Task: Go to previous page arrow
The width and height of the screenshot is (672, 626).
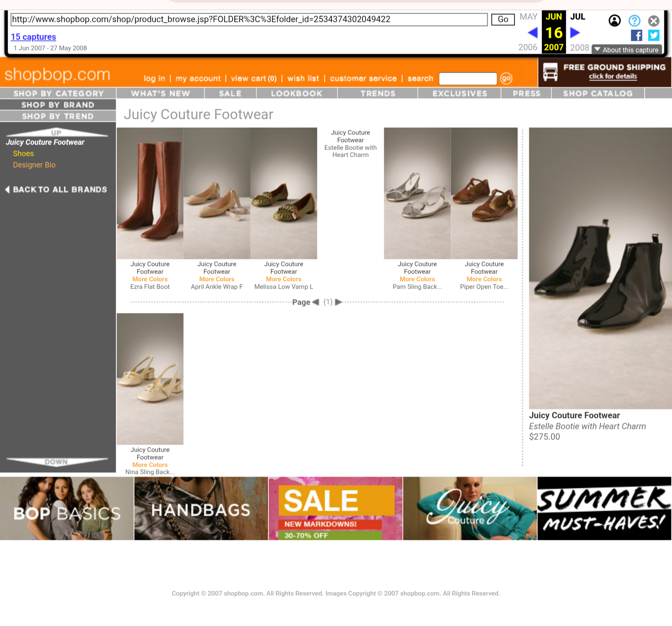Action: [316, 302]
